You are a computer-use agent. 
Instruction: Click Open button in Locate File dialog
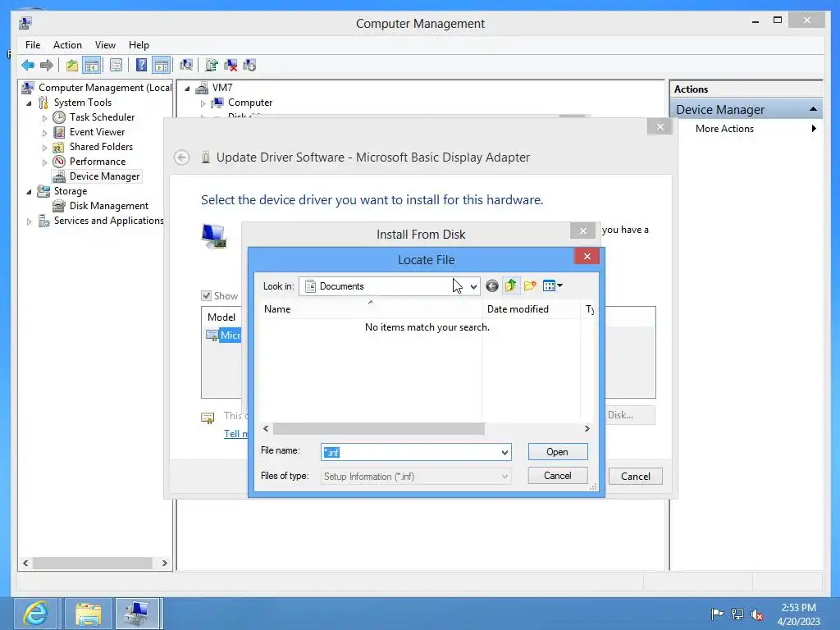coord(557,452)
